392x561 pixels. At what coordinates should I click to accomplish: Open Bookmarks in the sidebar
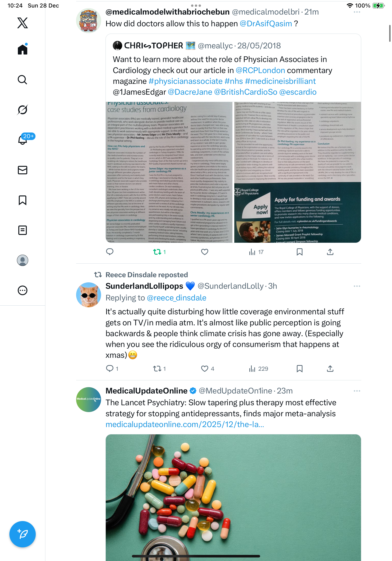tap(23, 200)
